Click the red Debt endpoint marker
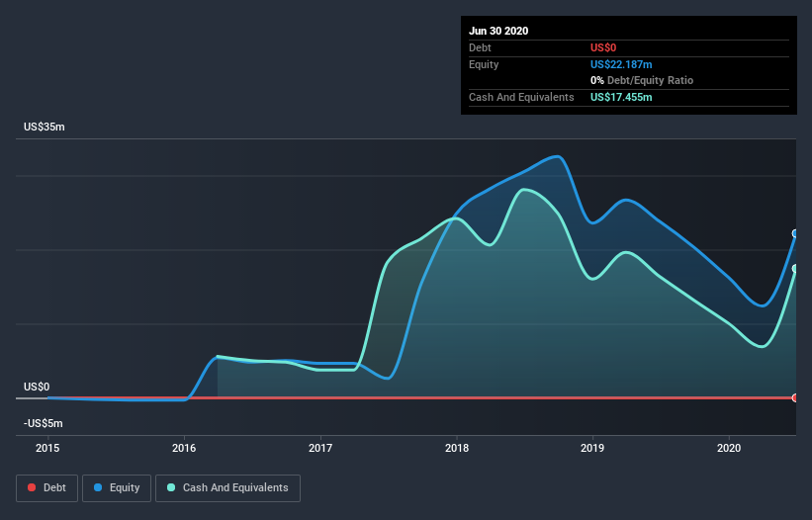Viewport: 812px width, 520px height. coord(795,397)
